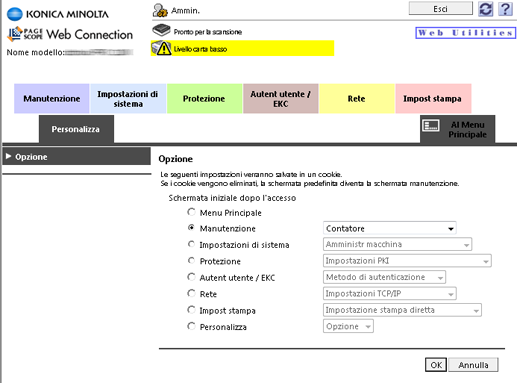The height and width of the screenshot is (383, 517).
Task: Open the Autent utente / EKC tab
Action: tap(281, 99)
